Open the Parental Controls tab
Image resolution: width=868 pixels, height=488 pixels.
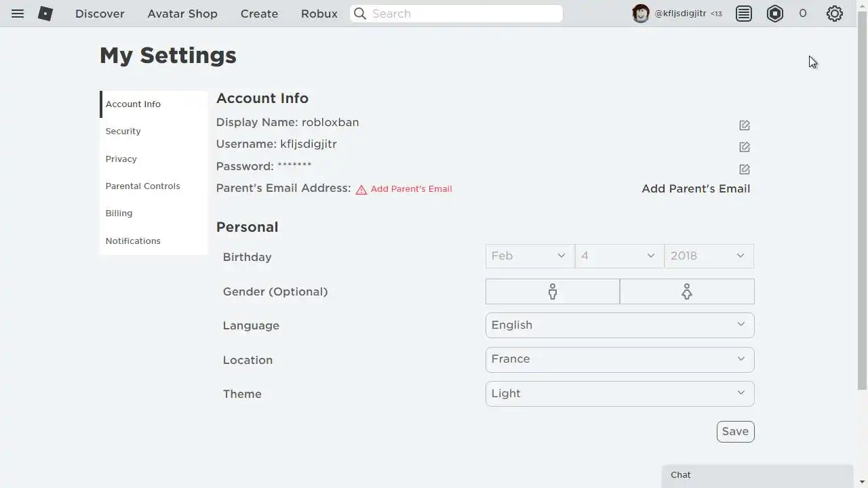[142, 186]
